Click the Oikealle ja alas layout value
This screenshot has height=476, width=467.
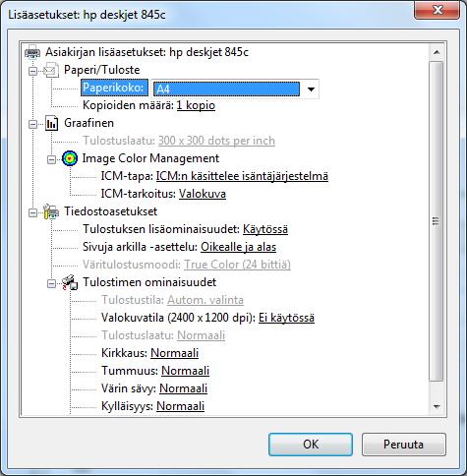[238, 247]
